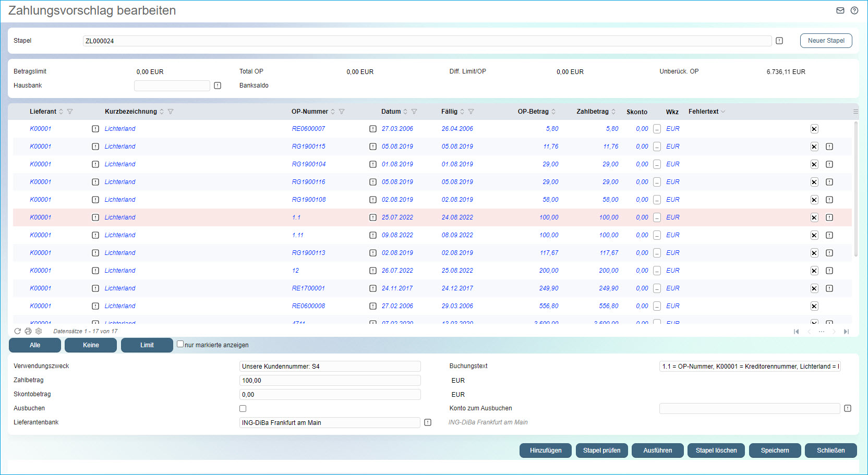Open Skonto ellipsis for RG1900104 row
Viewport: 868px width, 475px height.
(657, 164)
